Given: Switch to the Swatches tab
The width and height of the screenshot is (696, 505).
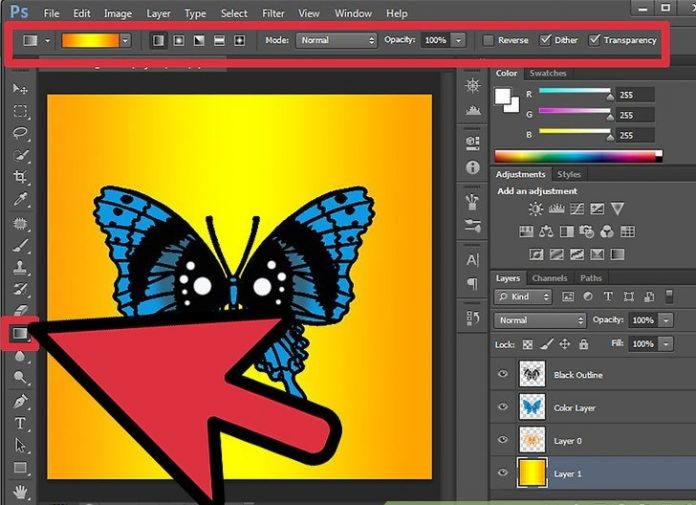Looking at the screenshot, I should [x=547, y=73].
